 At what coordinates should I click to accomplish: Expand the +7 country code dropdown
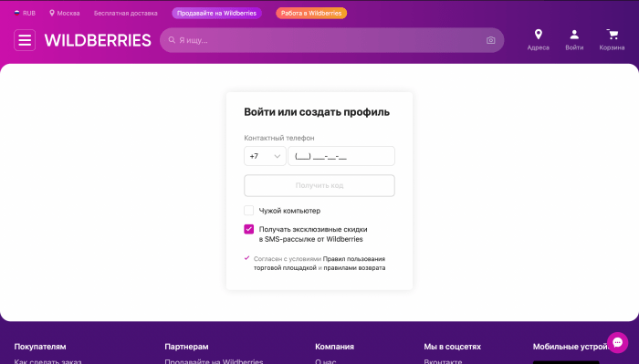(265, 156)
